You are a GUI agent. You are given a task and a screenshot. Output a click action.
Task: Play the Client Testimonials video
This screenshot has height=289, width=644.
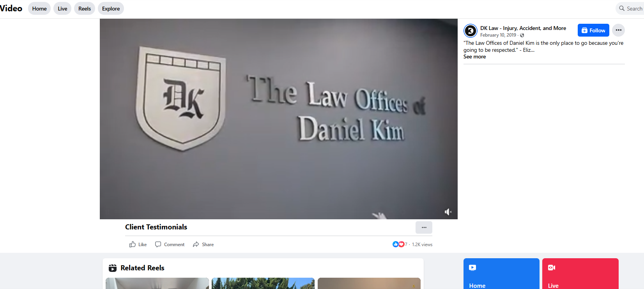pos(279,119)
